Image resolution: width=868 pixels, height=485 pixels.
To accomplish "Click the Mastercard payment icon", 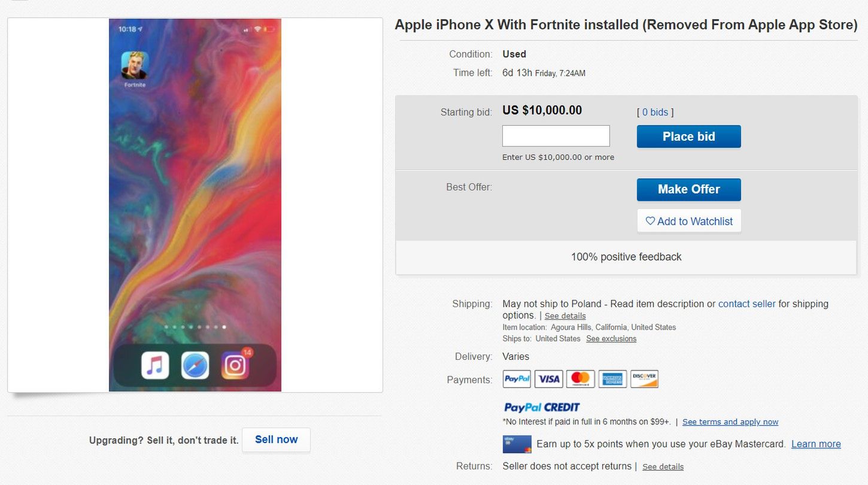I will (x=580, y=379).
